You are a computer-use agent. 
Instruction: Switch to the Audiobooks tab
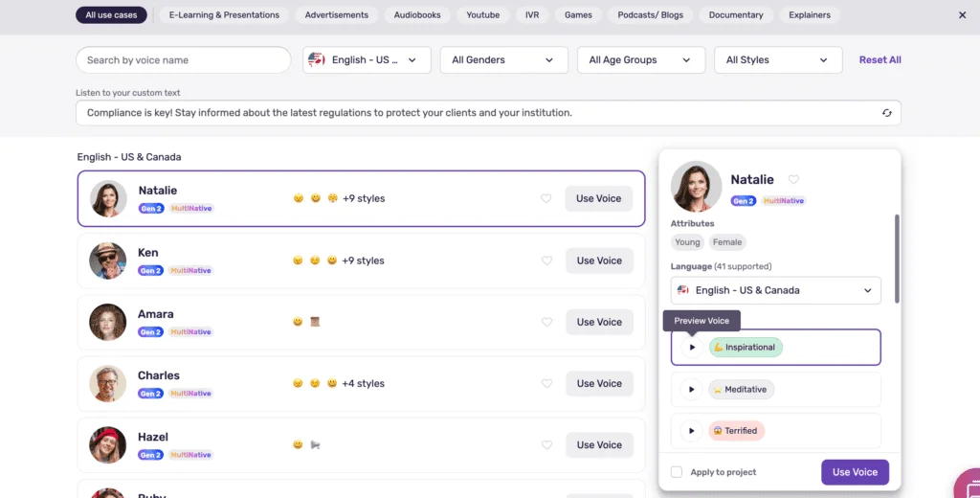pos(417,15)
